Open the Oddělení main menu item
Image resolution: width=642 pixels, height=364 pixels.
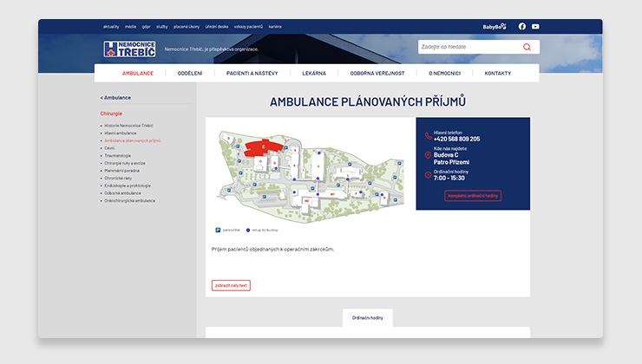pyautogui.click(x=190, y=73)
